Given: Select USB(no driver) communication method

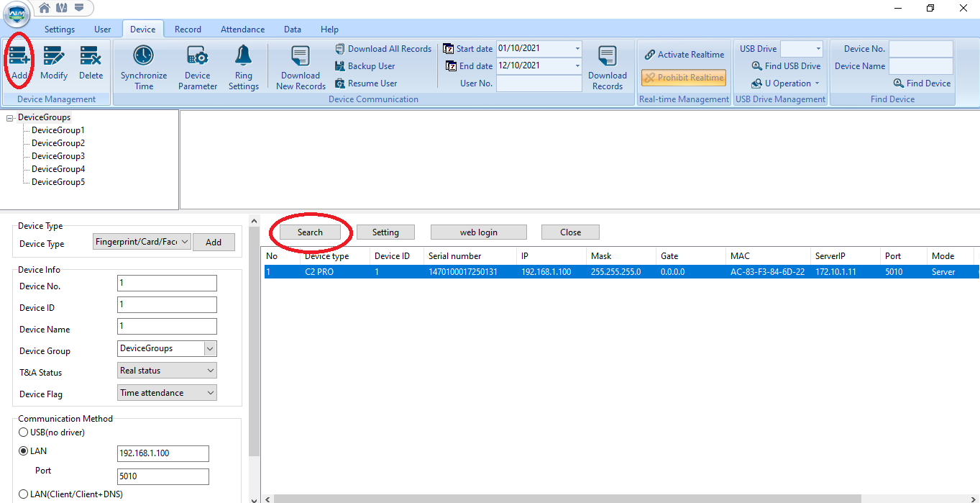Looking at the screenshot, I should click(x=24, y=432).
